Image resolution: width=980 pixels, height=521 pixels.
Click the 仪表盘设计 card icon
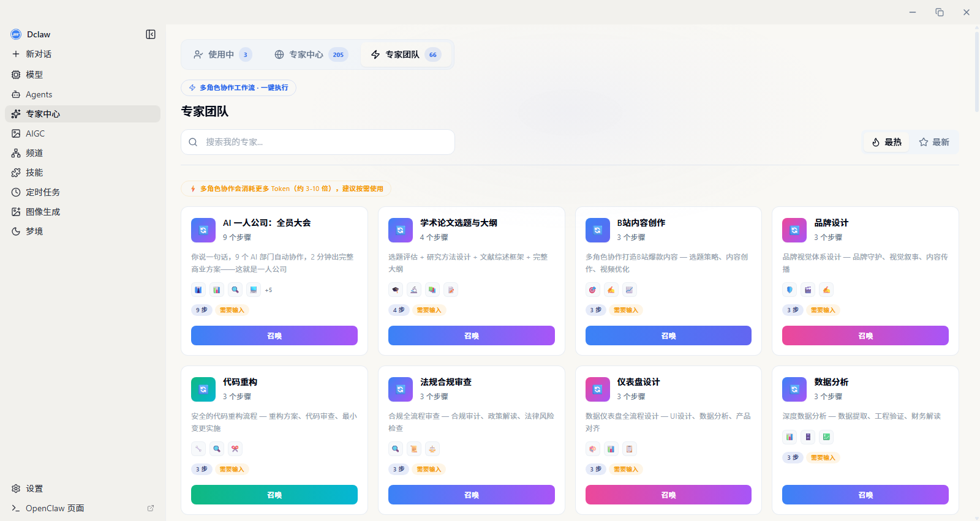click(598, 389)
